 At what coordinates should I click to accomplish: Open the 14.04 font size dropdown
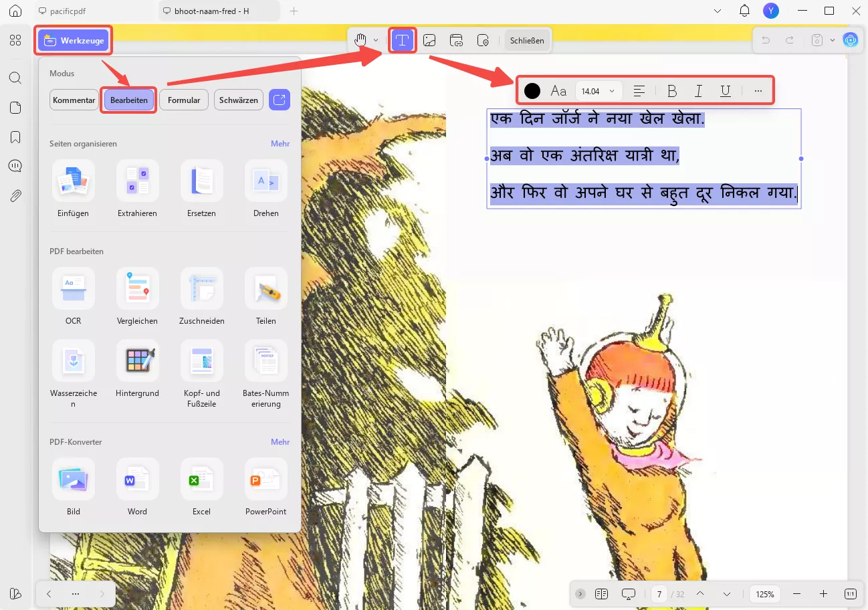point(599,91)
